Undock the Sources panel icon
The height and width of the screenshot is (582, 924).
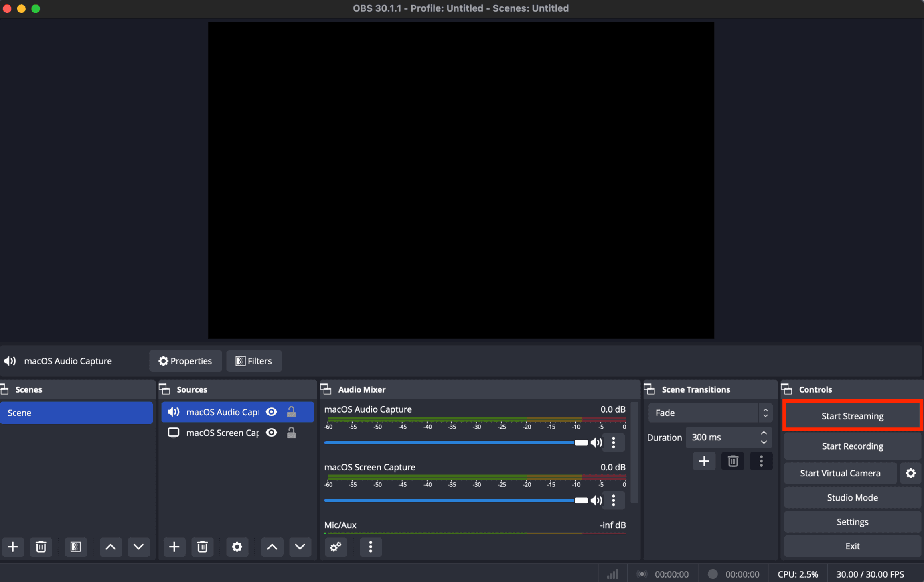click(x=165, y=389)
